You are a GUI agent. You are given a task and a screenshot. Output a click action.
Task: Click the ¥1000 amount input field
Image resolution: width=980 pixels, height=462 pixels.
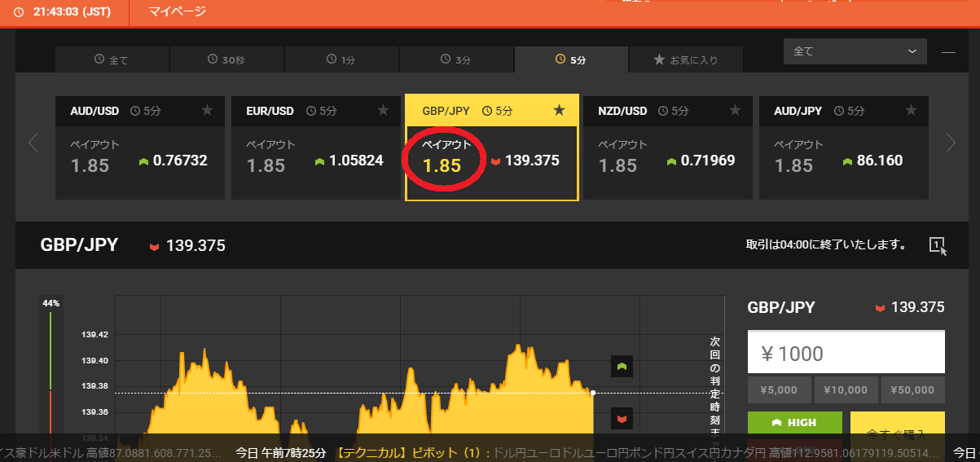tap(846, 354)
